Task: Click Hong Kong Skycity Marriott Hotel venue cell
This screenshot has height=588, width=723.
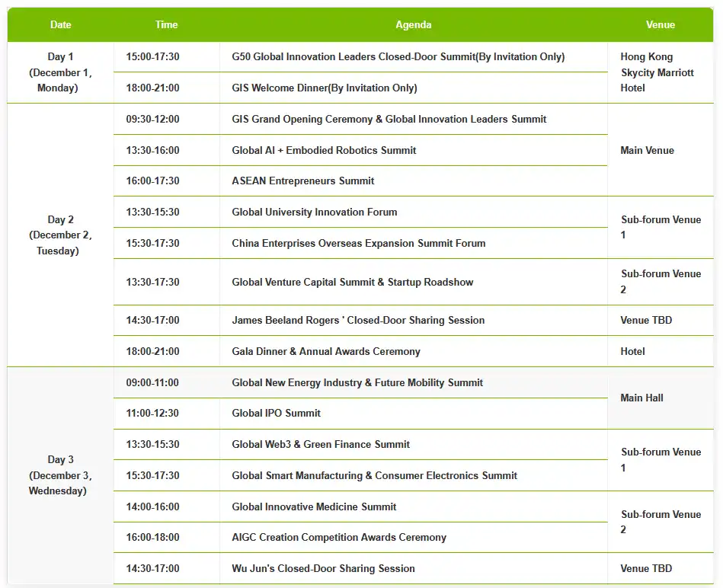Action: pos(657,72)
